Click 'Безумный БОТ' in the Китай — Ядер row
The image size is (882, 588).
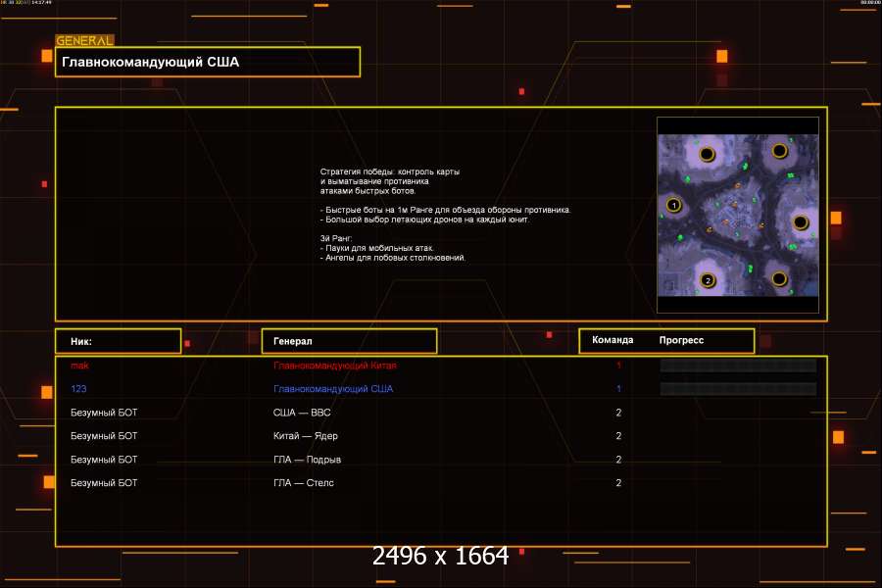point(104,436)
